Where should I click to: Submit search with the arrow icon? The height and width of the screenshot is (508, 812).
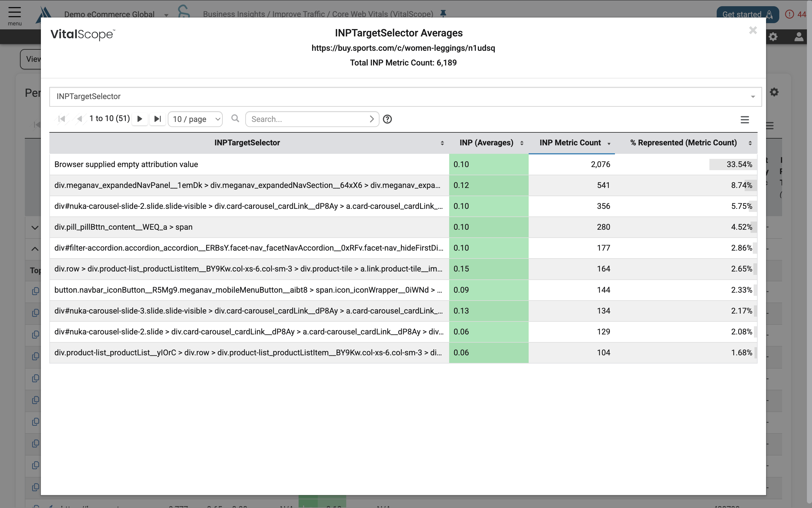pos(371,119)
